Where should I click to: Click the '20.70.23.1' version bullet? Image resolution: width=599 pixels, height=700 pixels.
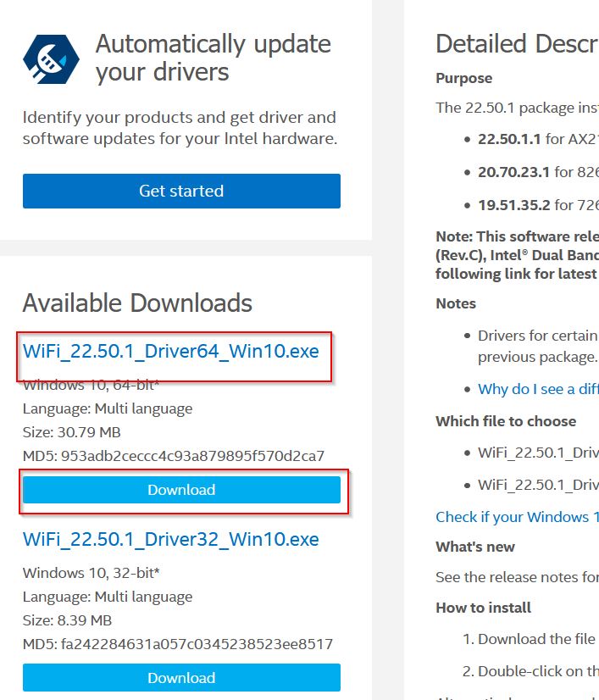pos(513,172)
